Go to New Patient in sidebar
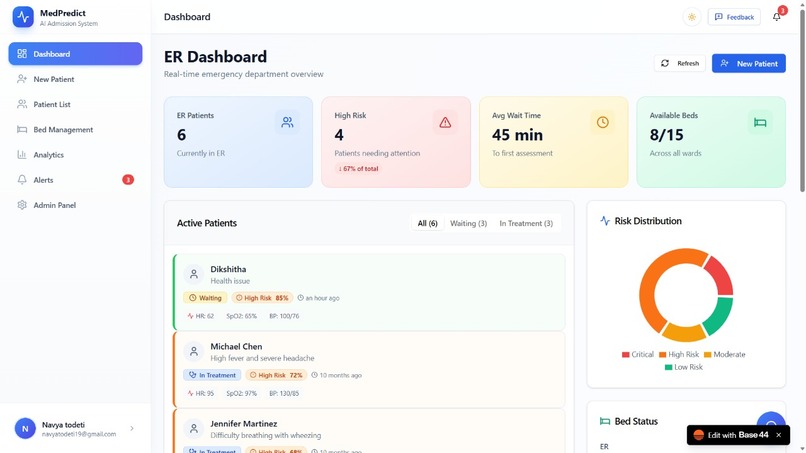 75,79
